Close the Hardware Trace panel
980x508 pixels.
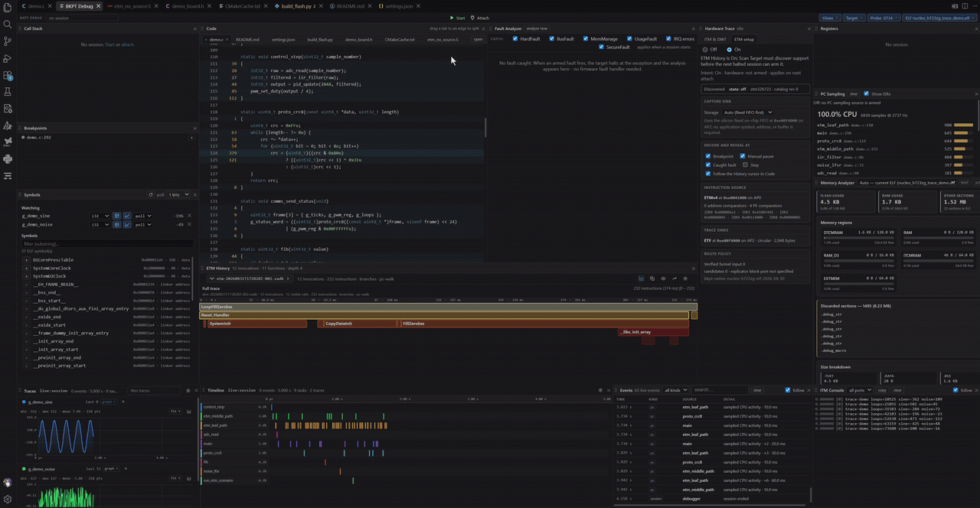point(808,28)
